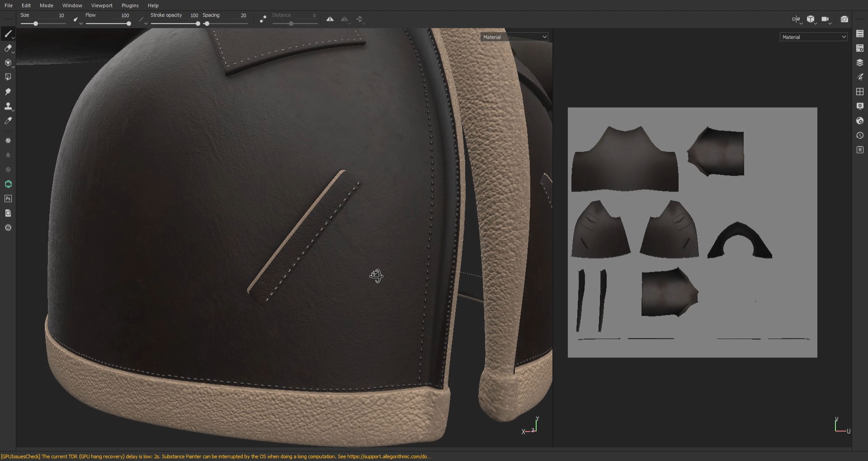This screenshot has width=868, height=461.
Task: Open the 2D view Material dropdown
Action: click(x=814, y=37)
